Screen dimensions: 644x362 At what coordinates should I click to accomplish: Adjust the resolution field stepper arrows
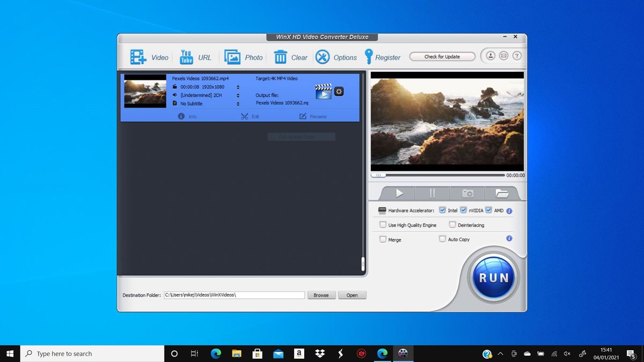coord(238,86)
